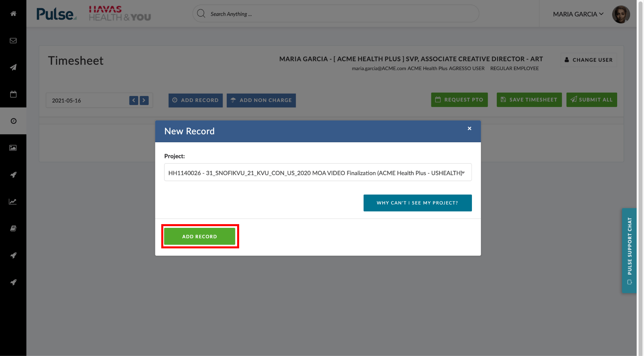Open the image gallery sidebar icon

[x=13, y=148]
